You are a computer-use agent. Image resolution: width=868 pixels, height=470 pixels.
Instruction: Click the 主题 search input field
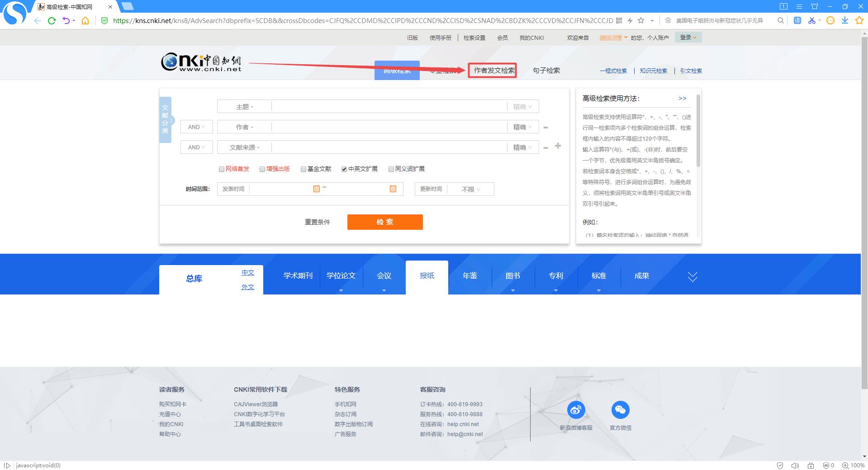(x=389, y=107)
